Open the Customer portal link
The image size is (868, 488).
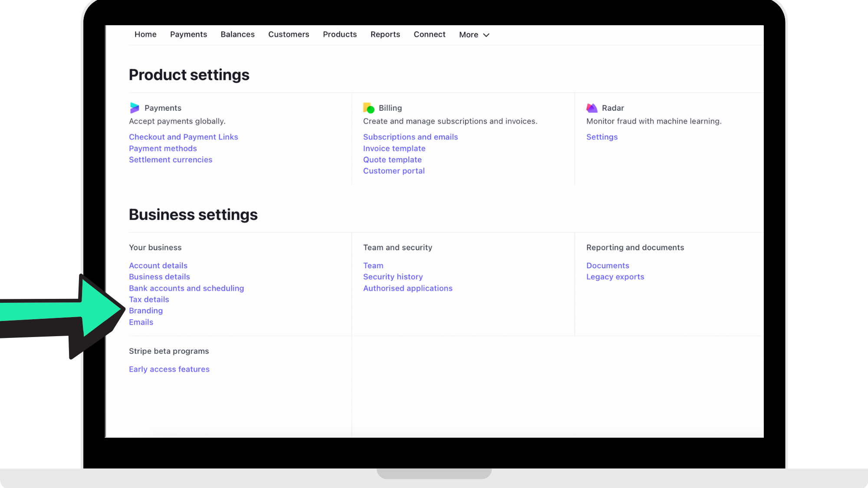(x=394, y=171)
